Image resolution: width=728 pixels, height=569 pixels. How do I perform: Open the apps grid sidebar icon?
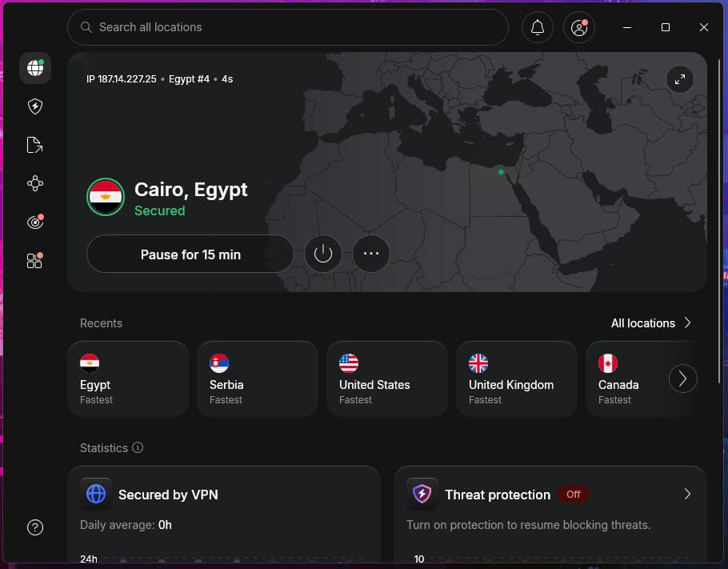pyautogui.click(x=35, y=261)
